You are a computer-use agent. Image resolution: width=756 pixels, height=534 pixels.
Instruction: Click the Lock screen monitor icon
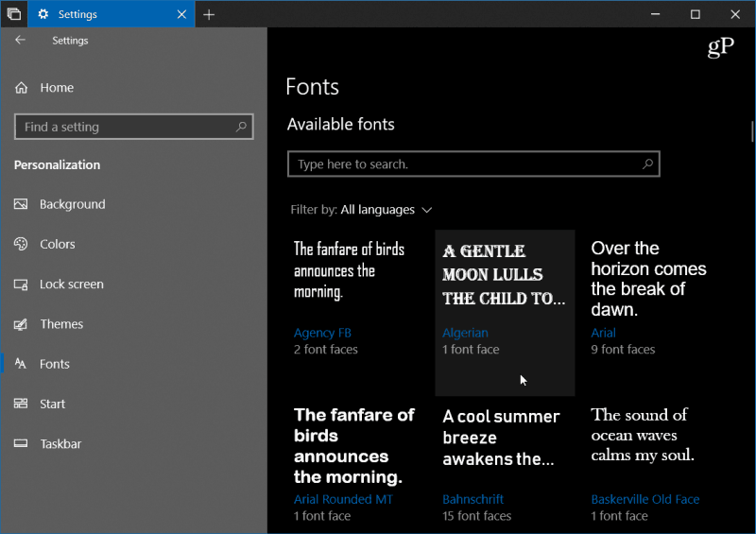[x=21, y=284]
